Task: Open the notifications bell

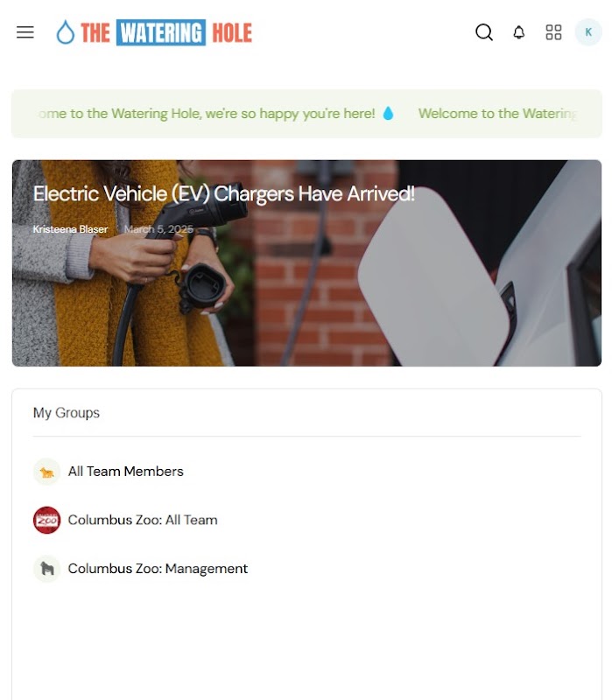Action: pyautogui.click(x=518, y=32)
